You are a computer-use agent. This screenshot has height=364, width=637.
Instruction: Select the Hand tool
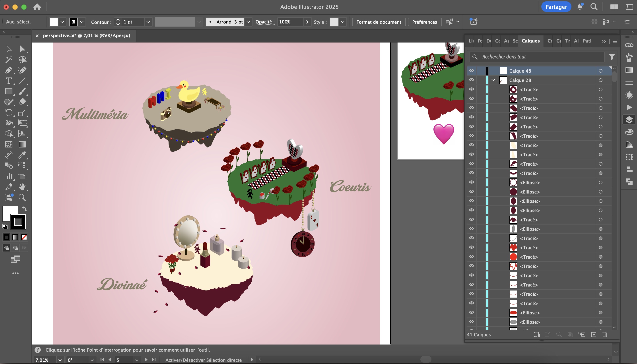22,187
